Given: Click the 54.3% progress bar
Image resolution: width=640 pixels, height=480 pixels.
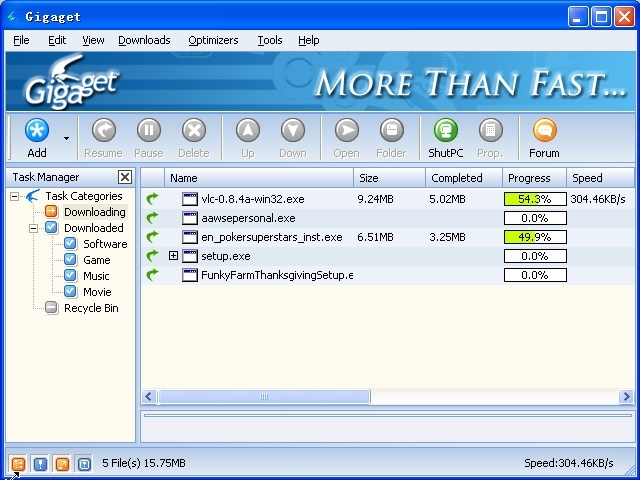Looking at the screenshot, I should click(x=535, y=199).
